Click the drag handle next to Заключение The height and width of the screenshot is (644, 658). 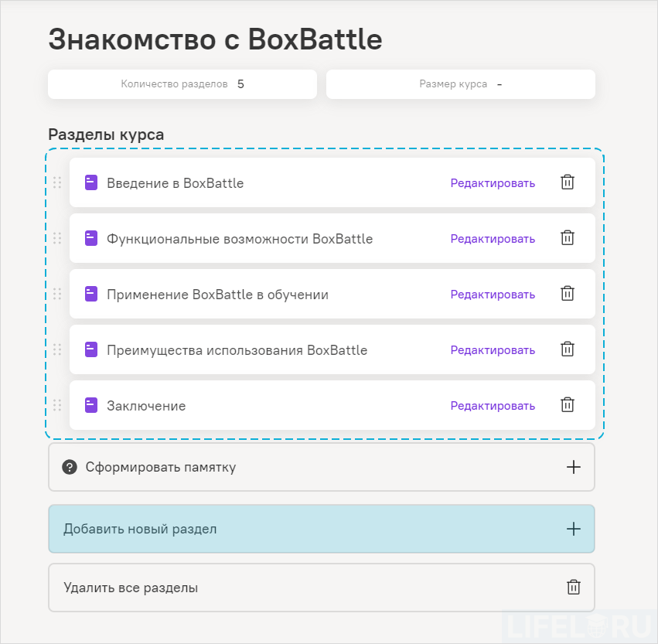[58, 404]
